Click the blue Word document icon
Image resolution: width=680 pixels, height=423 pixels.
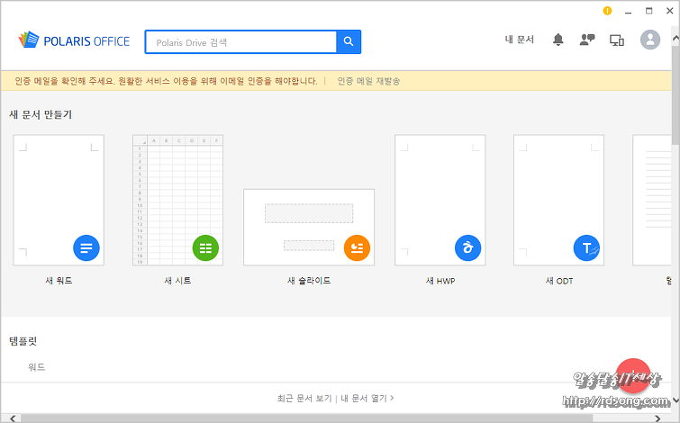[86, 248]
